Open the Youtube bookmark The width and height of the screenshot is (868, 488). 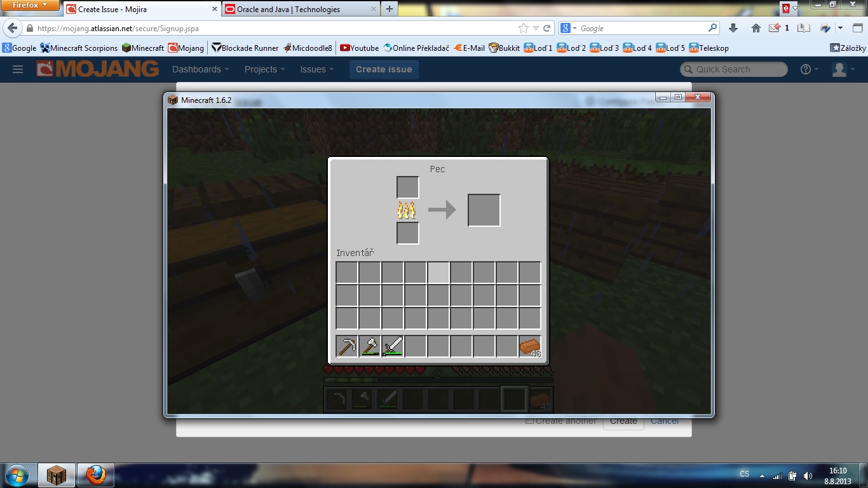coord(359,48)
